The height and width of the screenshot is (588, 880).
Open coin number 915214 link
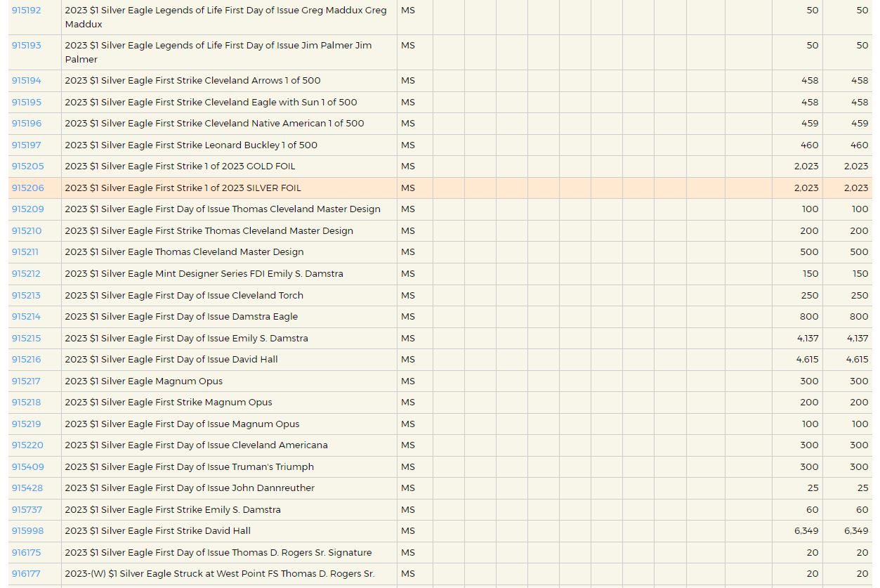point(26,317)
